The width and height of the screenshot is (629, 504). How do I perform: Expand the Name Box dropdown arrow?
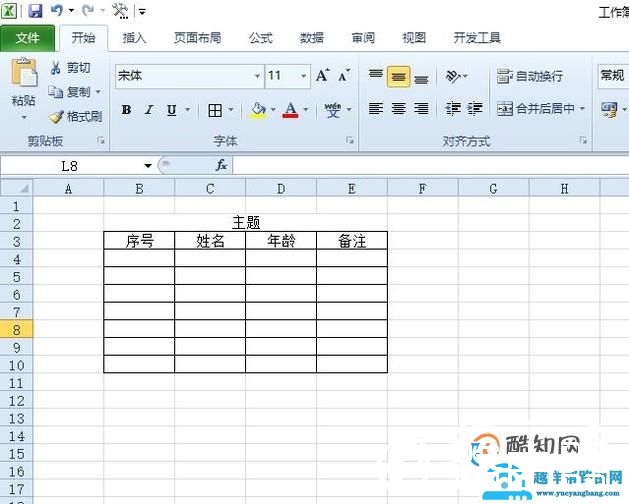click(x=148, y=166)
